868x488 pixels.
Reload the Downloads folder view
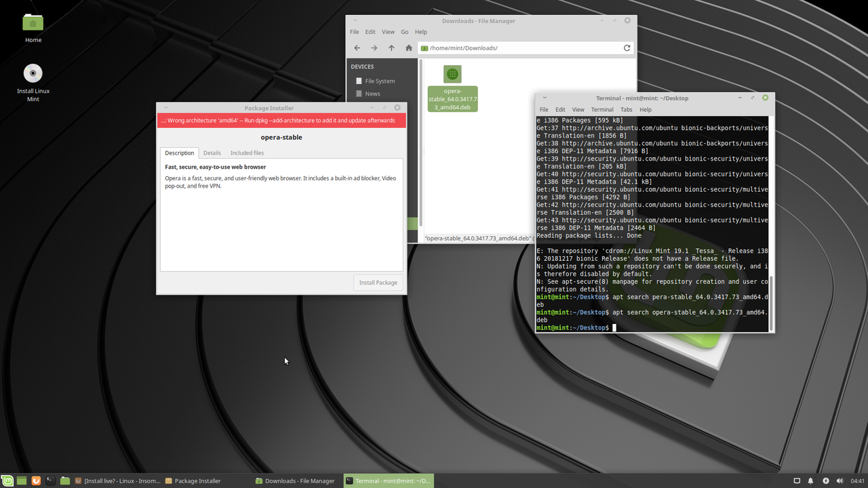point(627,48)
